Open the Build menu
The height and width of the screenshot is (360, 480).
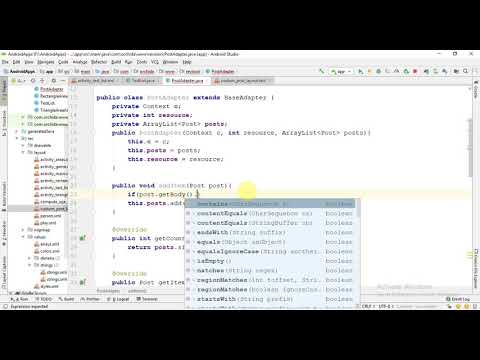(116, 62)
